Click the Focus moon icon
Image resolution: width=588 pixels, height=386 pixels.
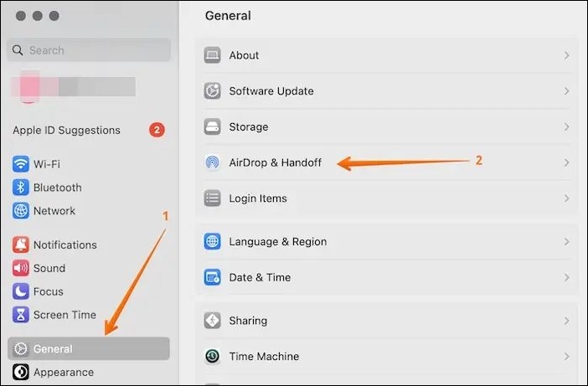[21, 291]
